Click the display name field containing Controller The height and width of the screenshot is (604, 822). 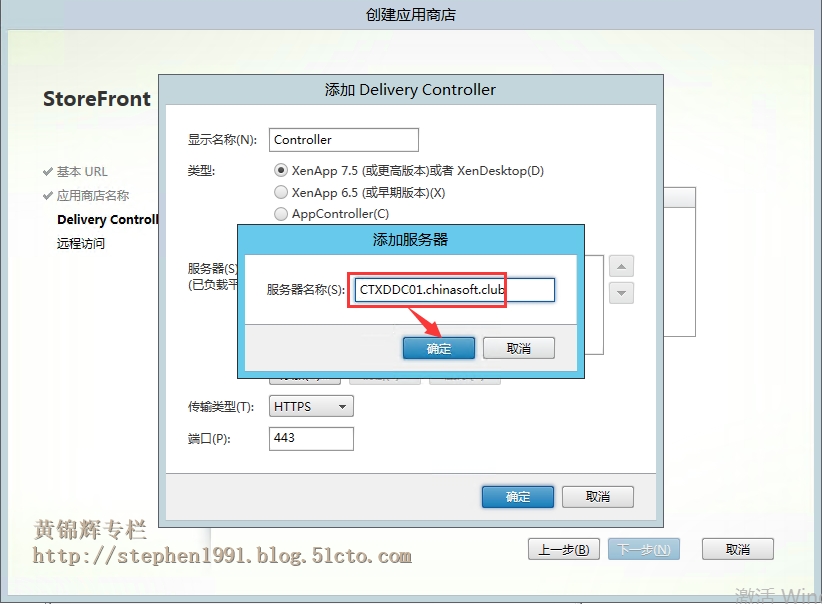pyautogui.click(x=344, y=140)
